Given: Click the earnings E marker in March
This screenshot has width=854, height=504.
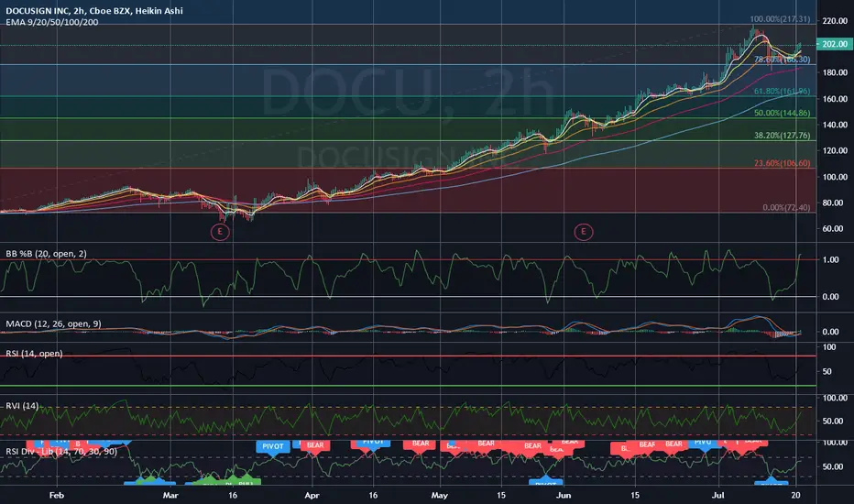Looking at the screenshot, I should point(220,232).
